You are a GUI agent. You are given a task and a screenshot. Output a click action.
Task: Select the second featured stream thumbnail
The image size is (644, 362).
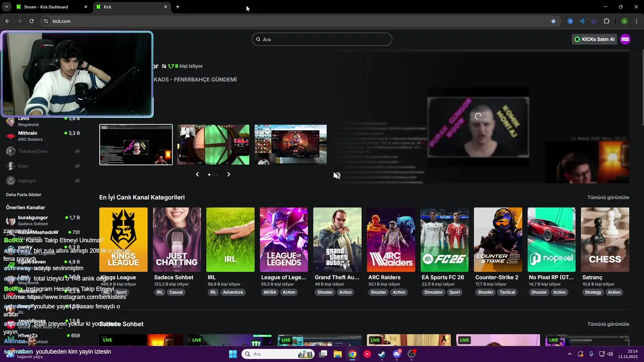coord(213,145)
